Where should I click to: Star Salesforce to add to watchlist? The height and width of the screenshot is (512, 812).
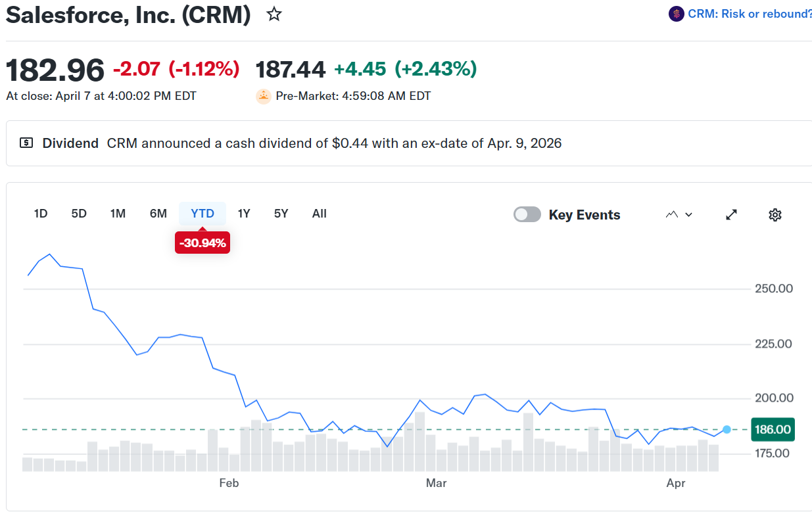(x=274, y=14)
